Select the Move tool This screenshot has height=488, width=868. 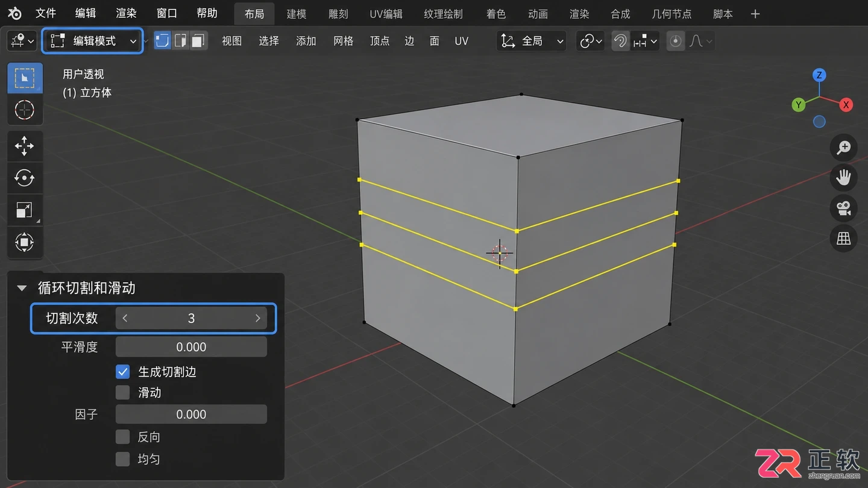tap(25, 146)
